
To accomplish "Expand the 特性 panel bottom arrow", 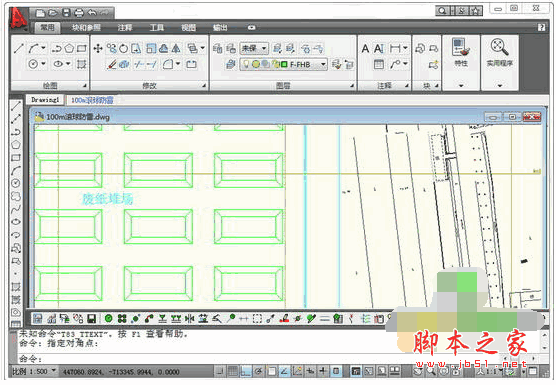I will pos(461,85).
